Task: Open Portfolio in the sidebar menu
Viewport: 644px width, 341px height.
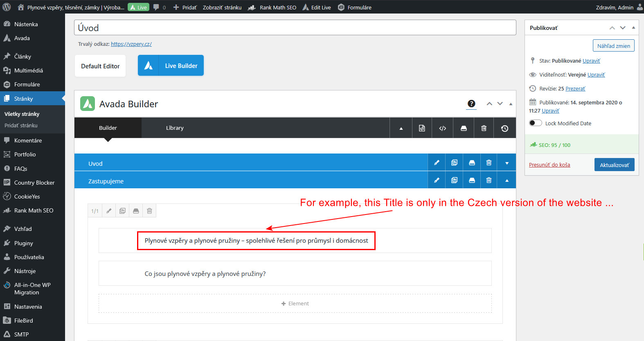Action: (32, 154)
